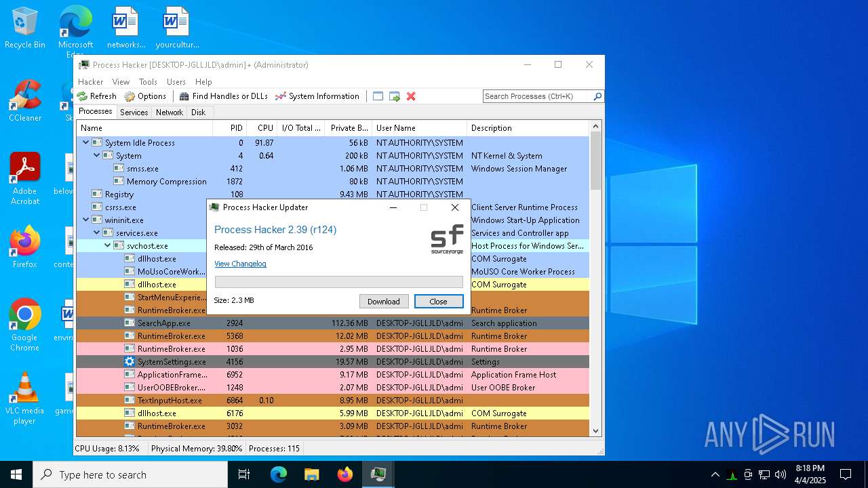Screen dimensions: 868x488
Task: Sort by the Name column header
Action: coord(144,128)
